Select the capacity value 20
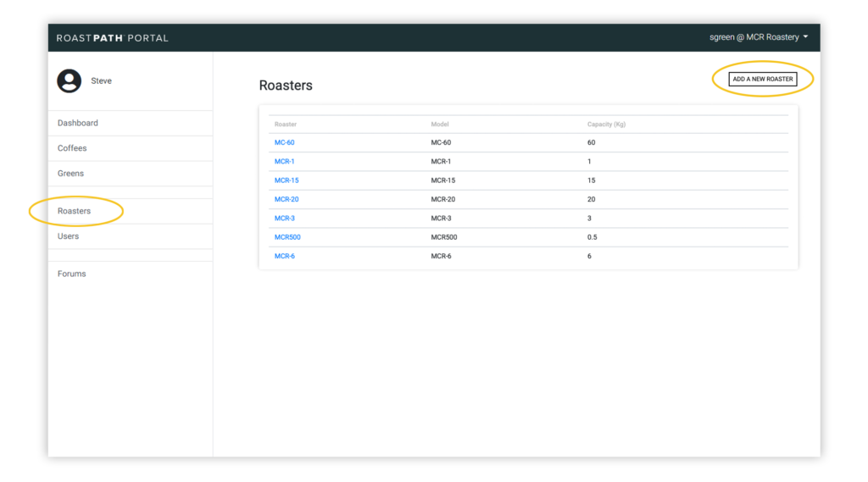The width and height of the screenshot is (868, 482). 591,199
